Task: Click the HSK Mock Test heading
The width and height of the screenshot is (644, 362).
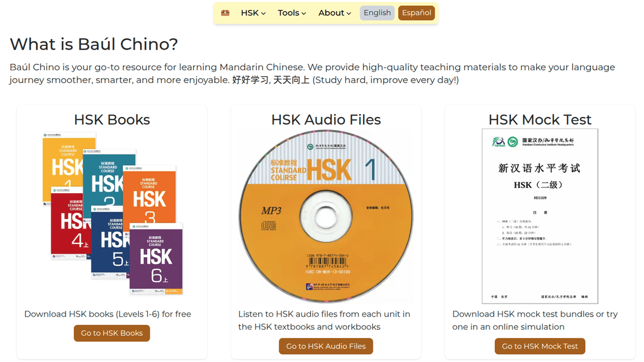Action: point(540,119)
